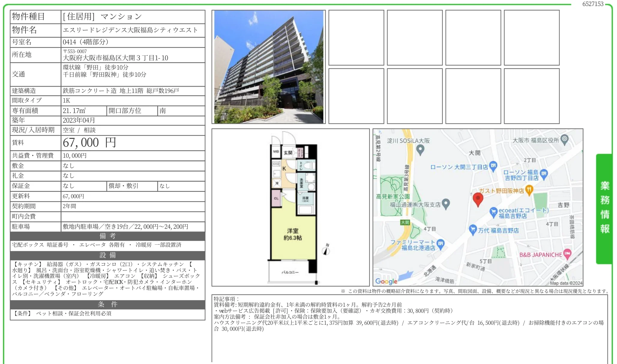This screenshot has height=364, width=617.
Task: Click the 環状線「野田」徒歩10分 access text
Action: click(95, 67)
